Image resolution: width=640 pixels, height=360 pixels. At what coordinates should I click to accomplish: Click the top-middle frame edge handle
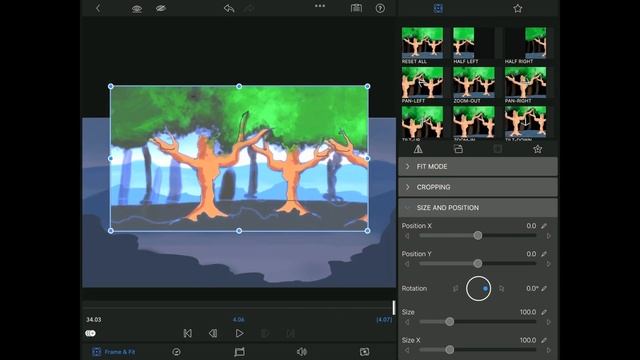[x=239, y=86]
